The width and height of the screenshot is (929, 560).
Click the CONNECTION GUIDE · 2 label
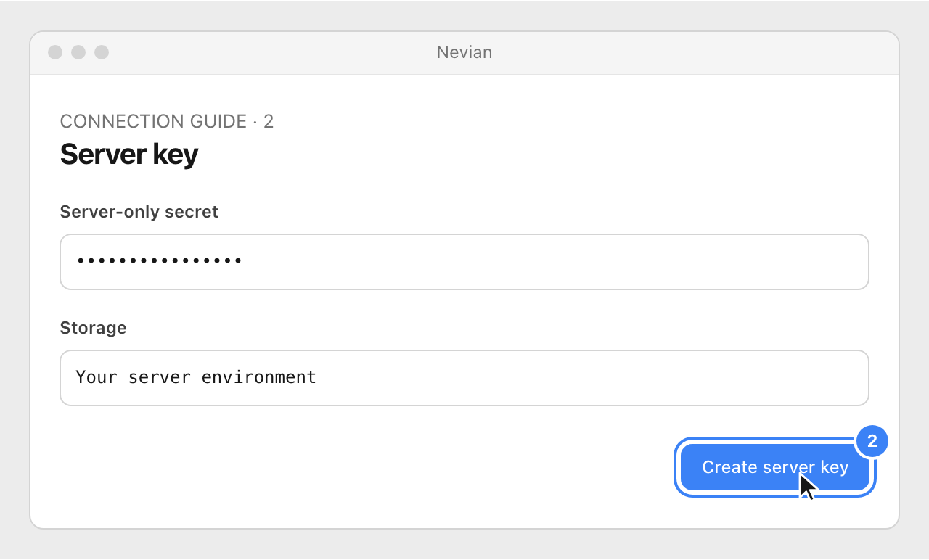pyautogui.click(x=167, y=121)
